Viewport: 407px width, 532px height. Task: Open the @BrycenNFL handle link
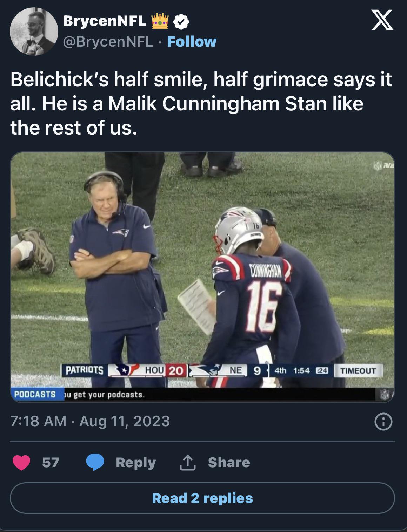[108, 42]
